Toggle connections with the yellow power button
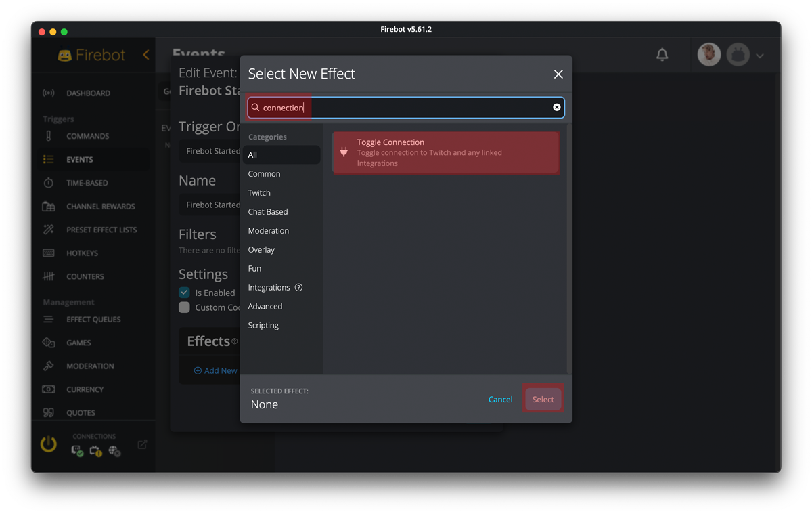Image resolution: width=812 pixels, height=514 pixels. (x=49, y=444)
